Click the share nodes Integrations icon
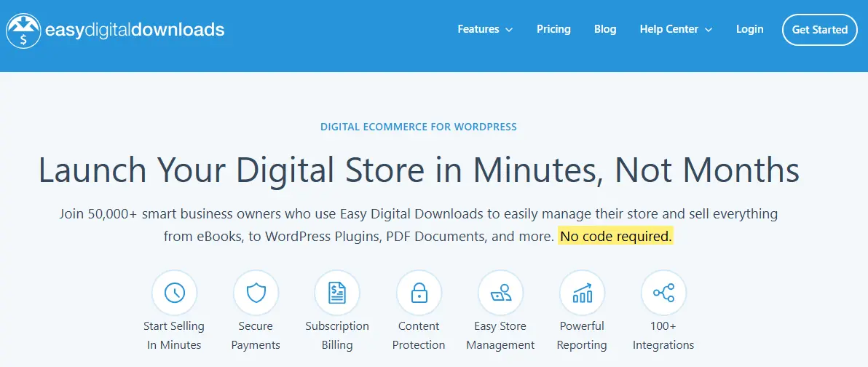 pyautogui.click(x=663, y=292)
